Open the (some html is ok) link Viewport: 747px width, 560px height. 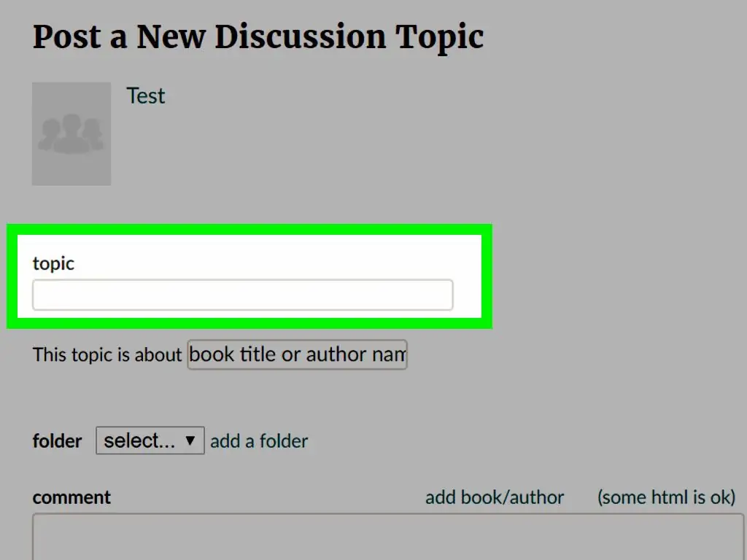pos(667,497)
